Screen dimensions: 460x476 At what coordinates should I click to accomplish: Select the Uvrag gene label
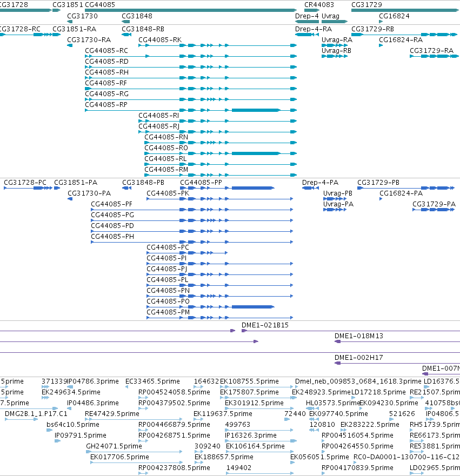tap(330, 16)
